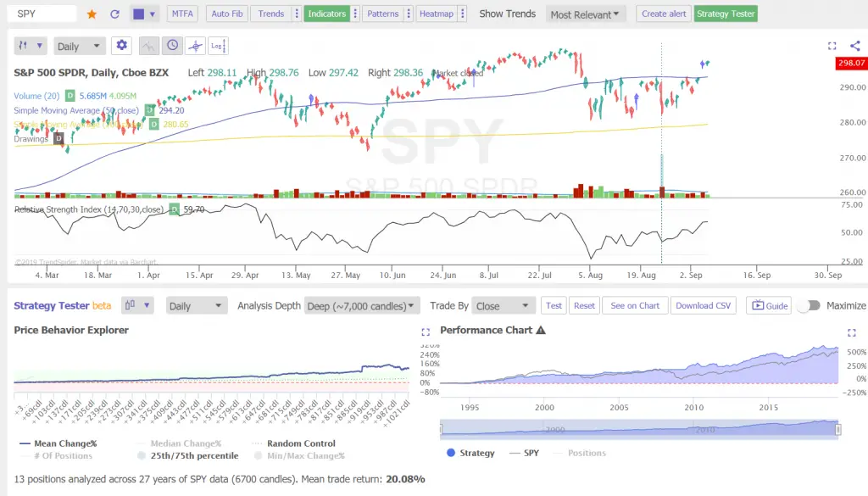
Task: Click the Performance Chart warning triangle
Action: (x=541, y=330)
